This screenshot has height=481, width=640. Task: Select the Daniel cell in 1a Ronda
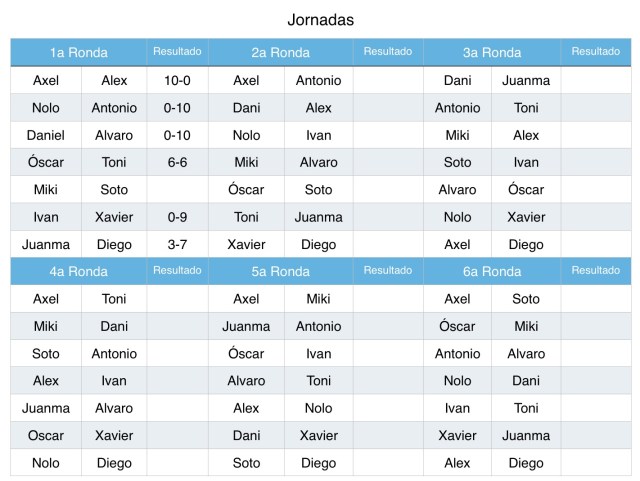46,135
